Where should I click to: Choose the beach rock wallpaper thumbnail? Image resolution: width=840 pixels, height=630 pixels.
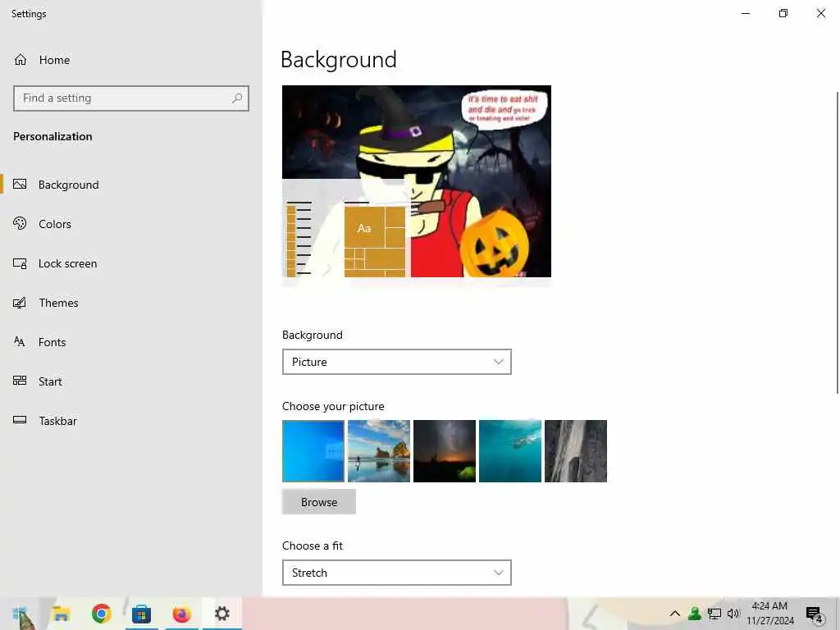379,451
